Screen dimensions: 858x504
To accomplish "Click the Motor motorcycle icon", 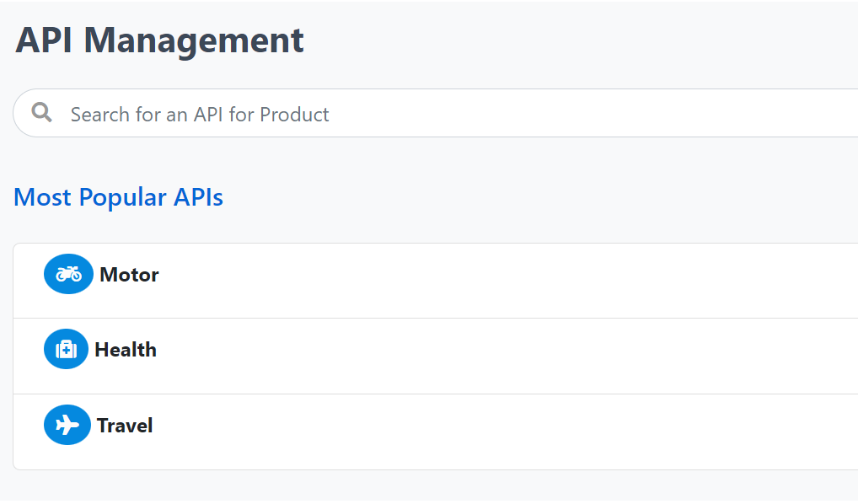I will (68, 274).
